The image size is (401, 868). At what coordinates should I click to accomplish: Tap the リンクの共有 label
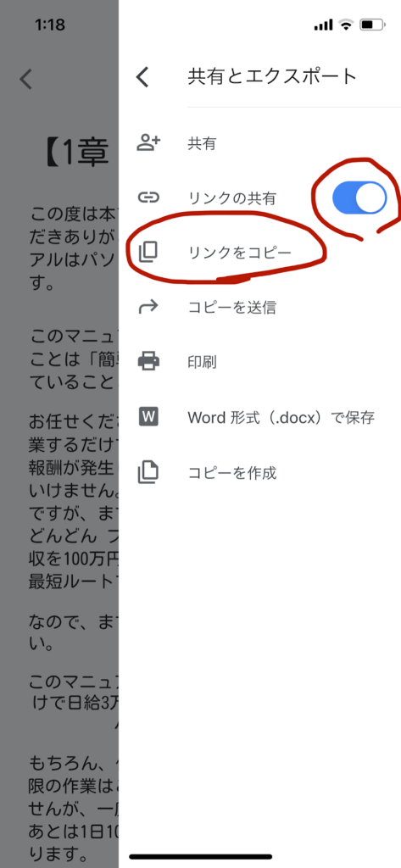click(231, 198)
